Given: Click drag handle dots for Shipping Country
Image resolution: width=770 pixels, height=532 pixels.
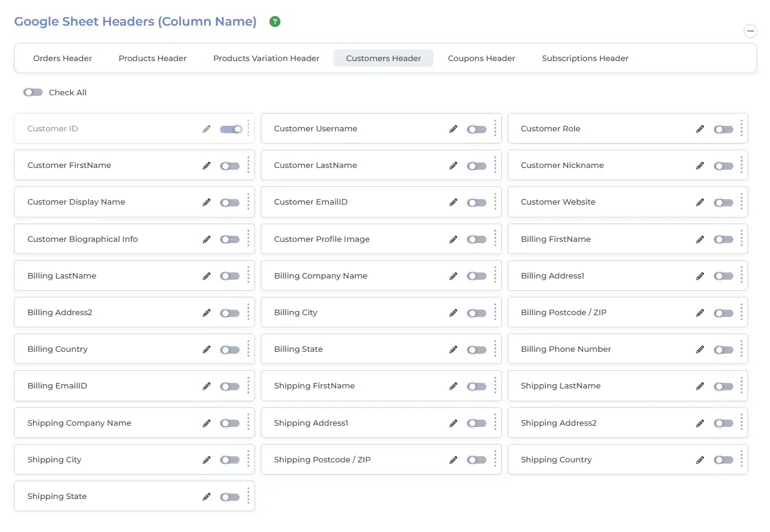Looking at the screenshot, I should [x=741, y=460].
